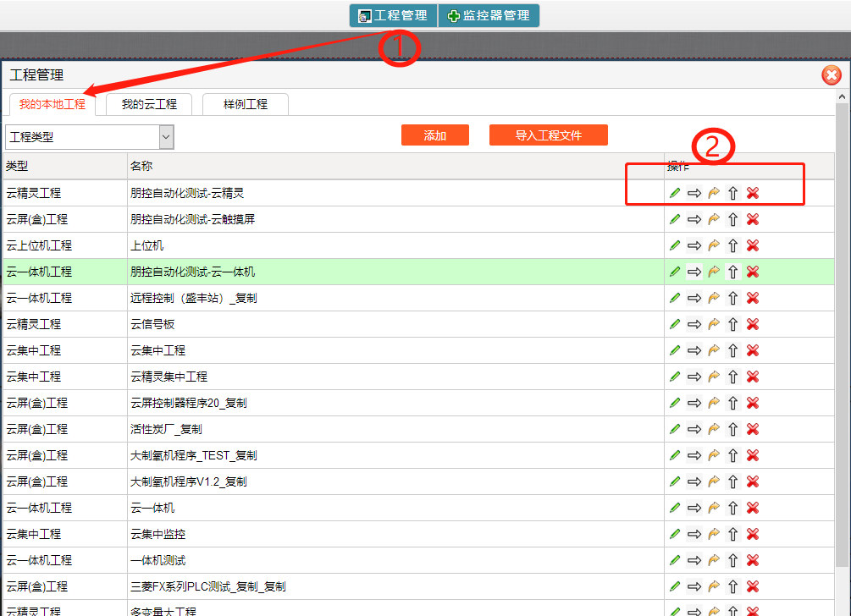Select the 我的本地工程 tab

52,104
